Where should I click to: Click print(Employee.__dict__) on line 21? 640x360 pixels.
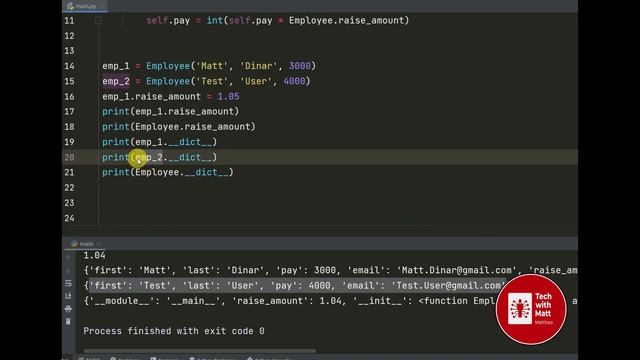[168, 172]
